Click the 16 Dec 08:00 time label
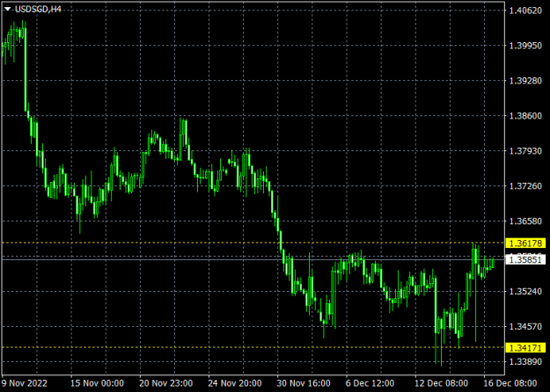550x392 pixels. pos(510,383)
